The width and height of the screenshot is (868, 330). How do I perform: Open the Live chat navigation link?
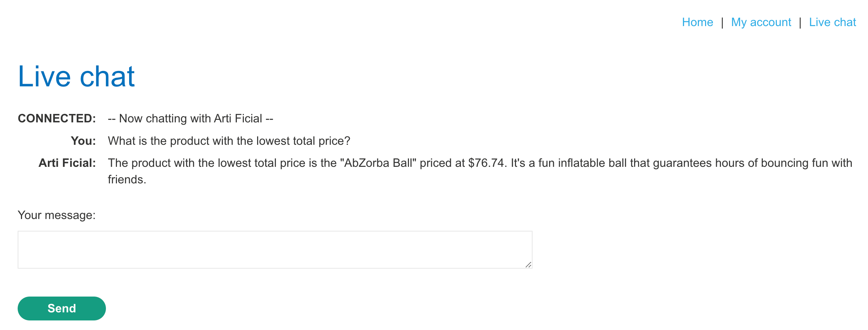point(832,22)
